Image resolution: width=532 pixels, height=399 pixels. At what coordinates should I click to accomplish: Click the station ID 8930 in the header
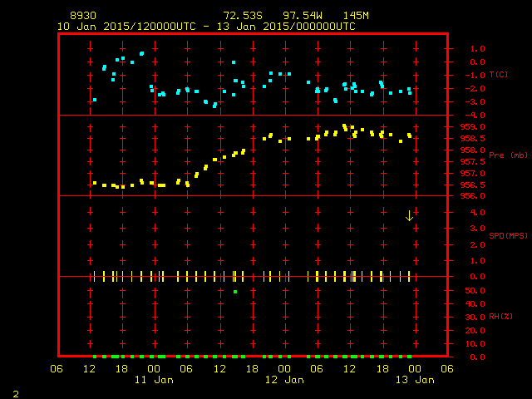pos(83,16)
